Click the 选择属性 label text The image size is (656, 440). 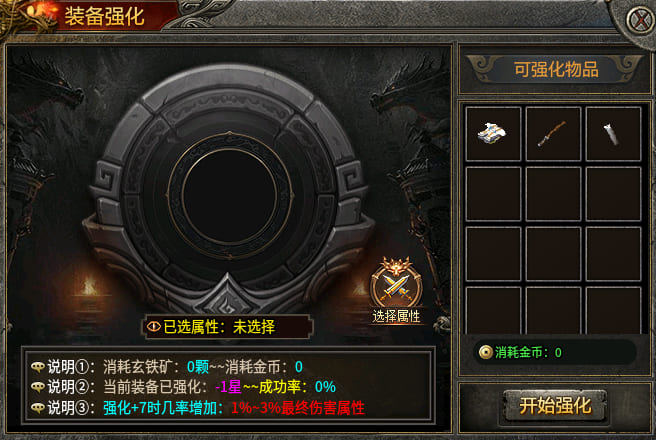pos(396,317)
